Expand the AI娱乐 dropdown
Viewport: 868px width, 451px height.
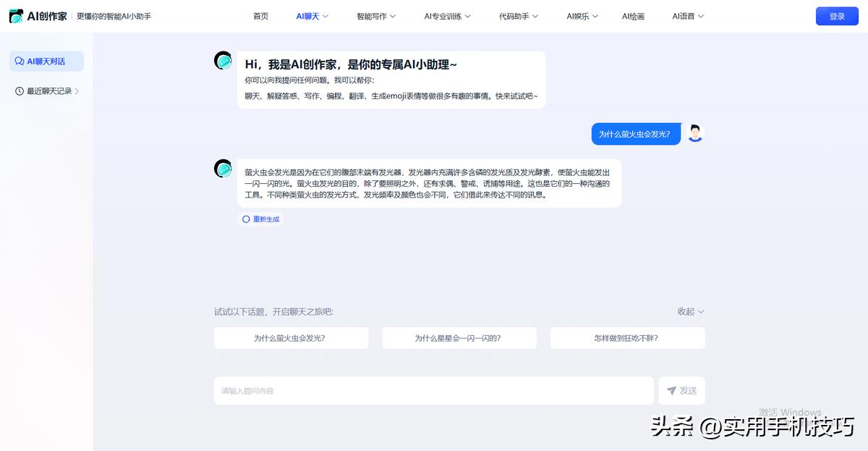(581, 15)
